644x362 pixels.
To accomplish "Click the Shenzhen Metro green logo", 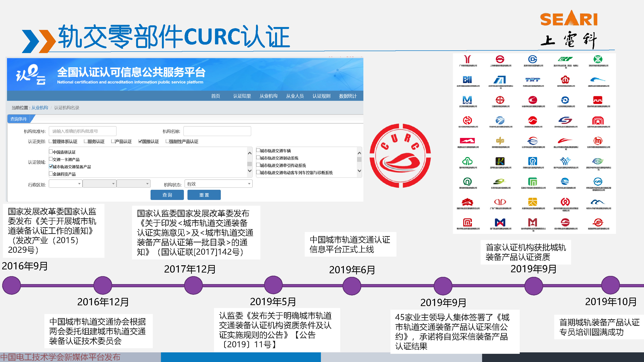I will pos(598,59).
